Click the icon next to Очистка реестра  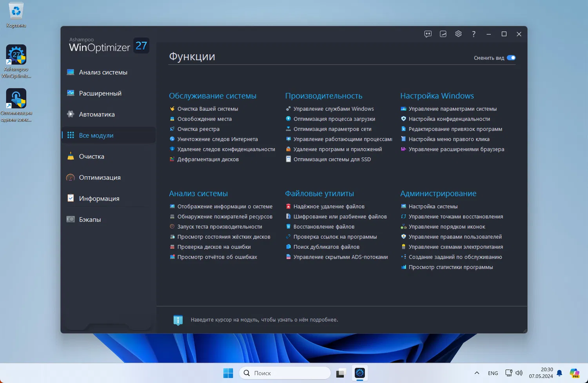(x=172, y=129)
